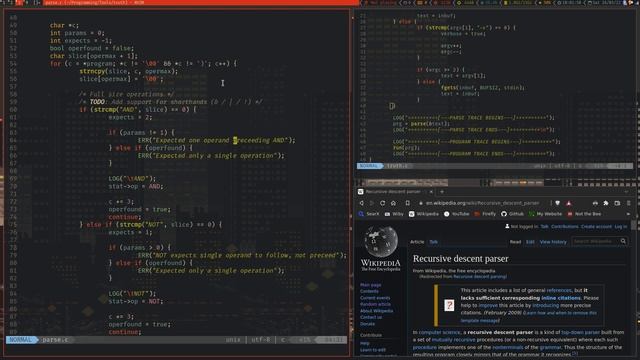Image resolution: width=640 pixels, height=360 pixels.
Task: Open the Edit tab of the article
Action: coord(530,242)
